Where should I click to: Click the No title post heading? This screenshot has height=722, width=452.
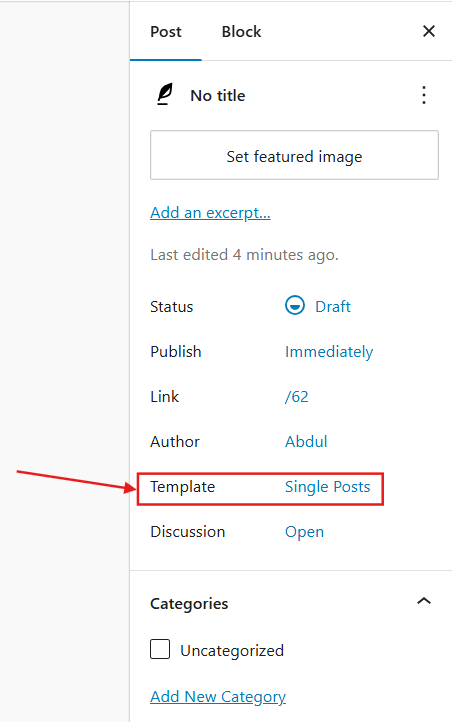[218, 95]
